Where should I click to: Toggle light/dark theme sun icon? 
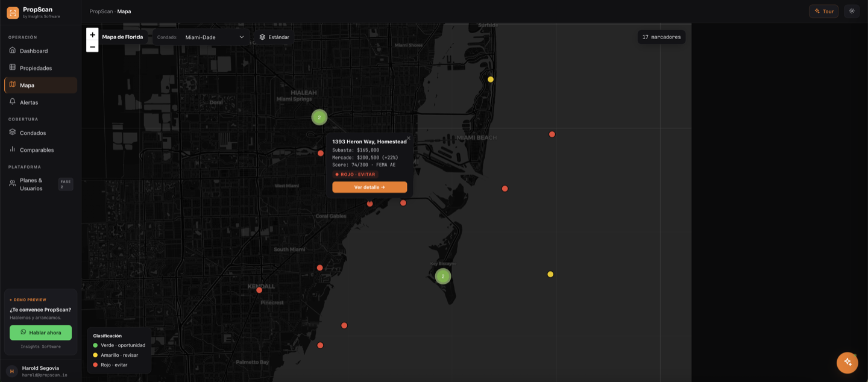(852, 11)
